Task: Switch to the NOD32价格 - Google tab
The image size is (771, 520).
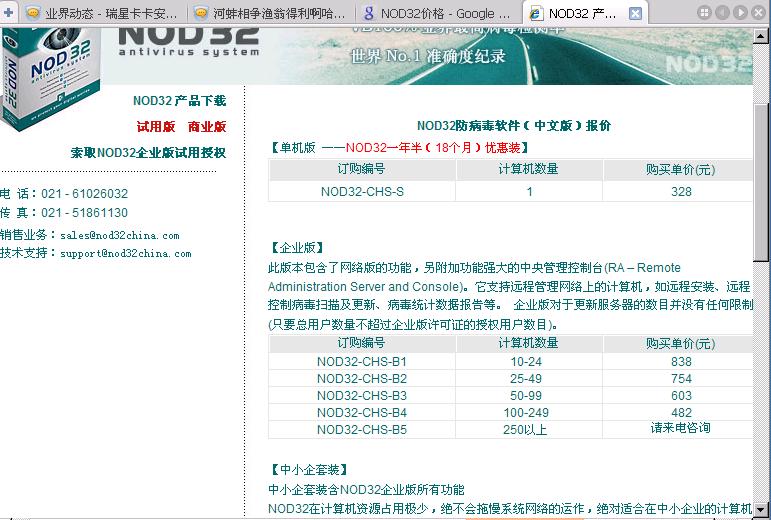Action: point(439,13)
